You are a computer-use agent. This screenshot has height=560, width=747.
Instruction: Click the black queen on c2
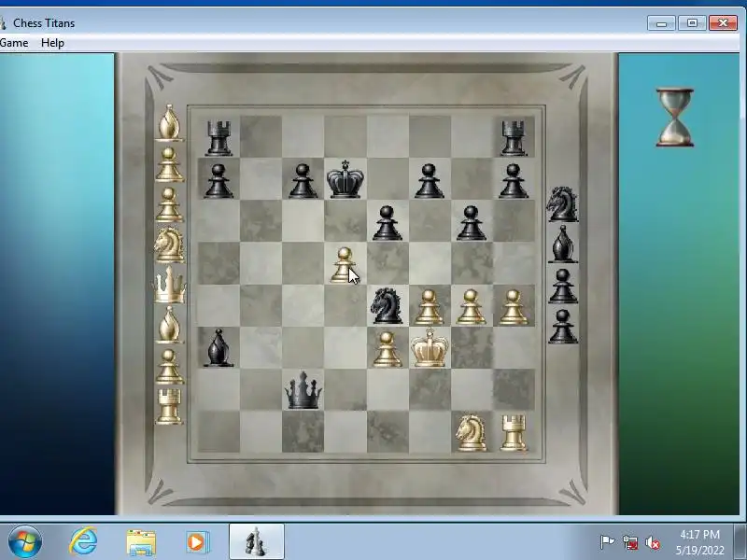(303, 390)
